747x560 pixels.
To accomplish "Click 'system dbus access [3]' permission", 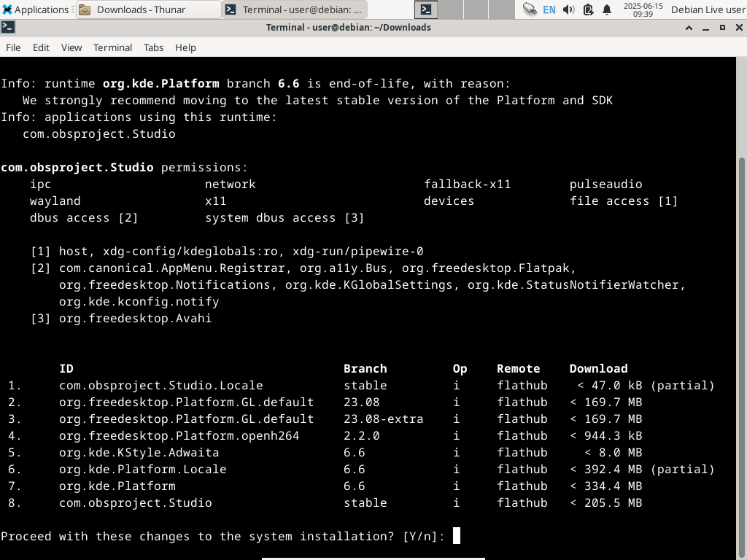I will (285, 218).
